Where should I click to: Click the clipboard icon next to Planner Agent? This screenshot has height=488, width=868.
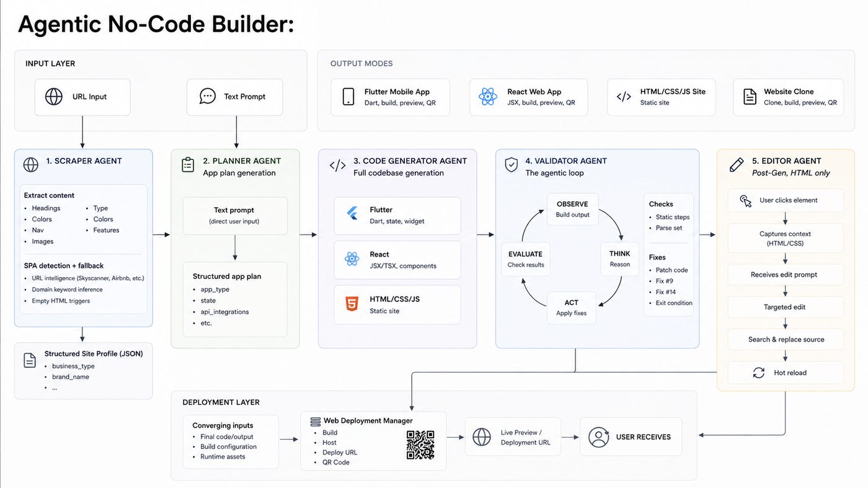[x=188, y=165]
